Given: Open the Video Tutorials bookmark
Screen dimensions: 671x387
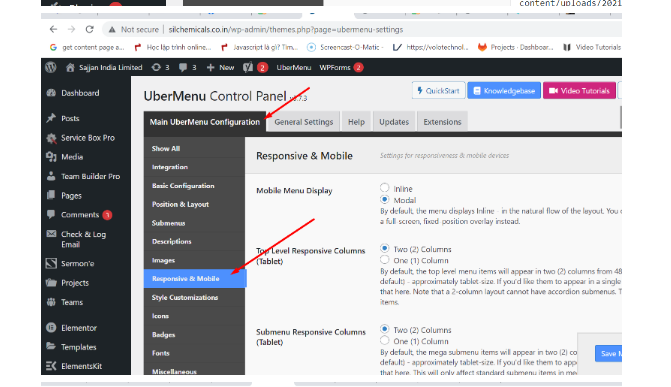Looking at the screenshot, I should 592,47.
